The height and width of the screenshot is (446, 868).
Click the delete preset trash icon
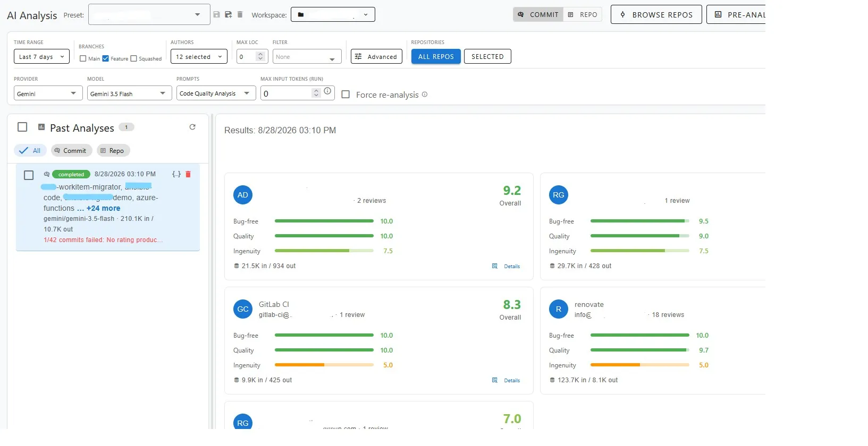[240, 14]
